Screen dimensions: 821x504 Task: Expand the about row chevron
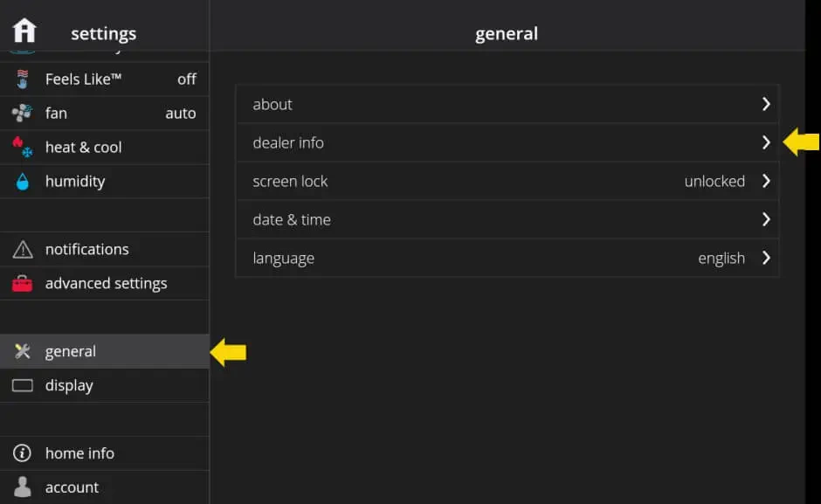(766, 104)
